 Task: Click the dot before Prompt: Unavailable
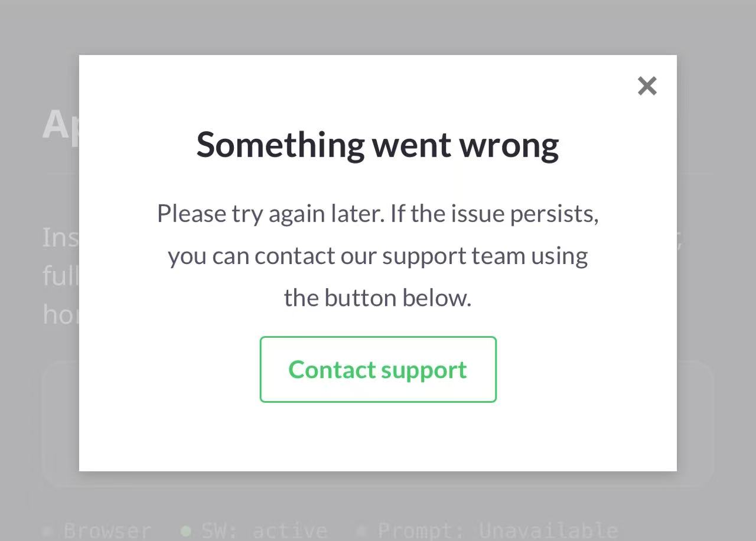362,531
